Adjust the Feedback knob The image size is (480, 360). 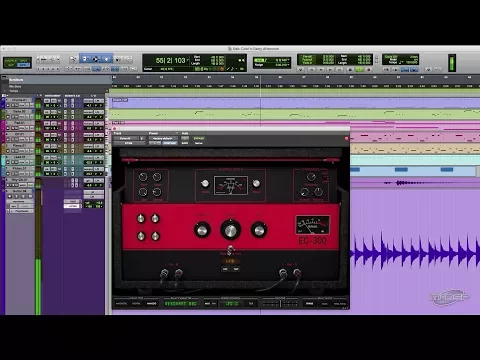(202, 230)
